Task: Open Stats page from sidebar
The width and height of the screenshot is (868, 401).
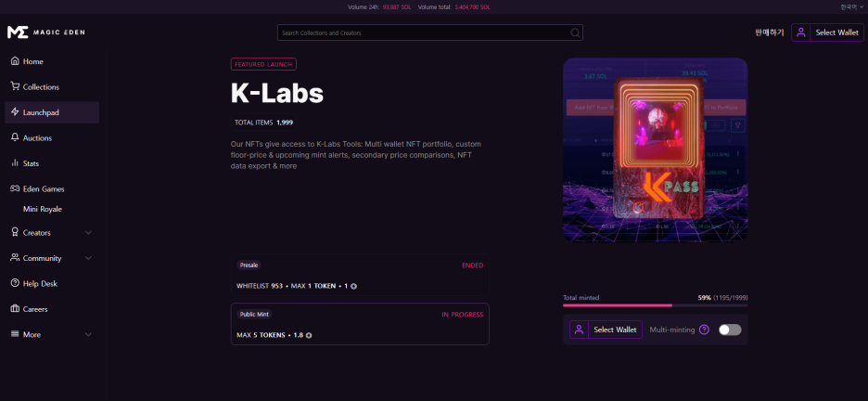Action: click(x=52, y=163)
